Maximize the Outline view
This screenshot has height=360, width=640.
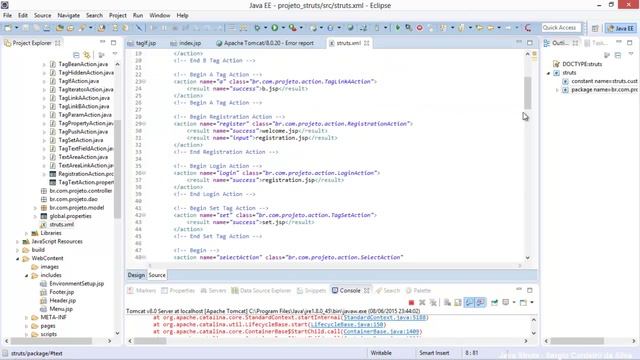click(x=630, y=42)
